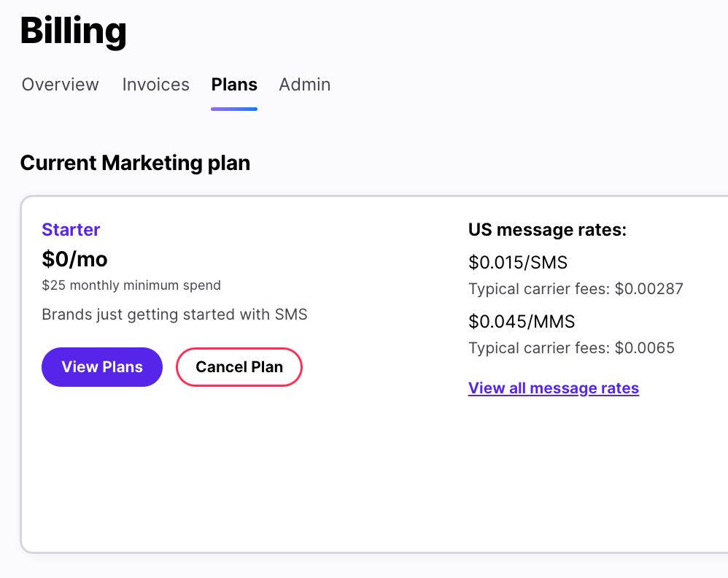Click the View Plans button

click(x=101, y=366)
